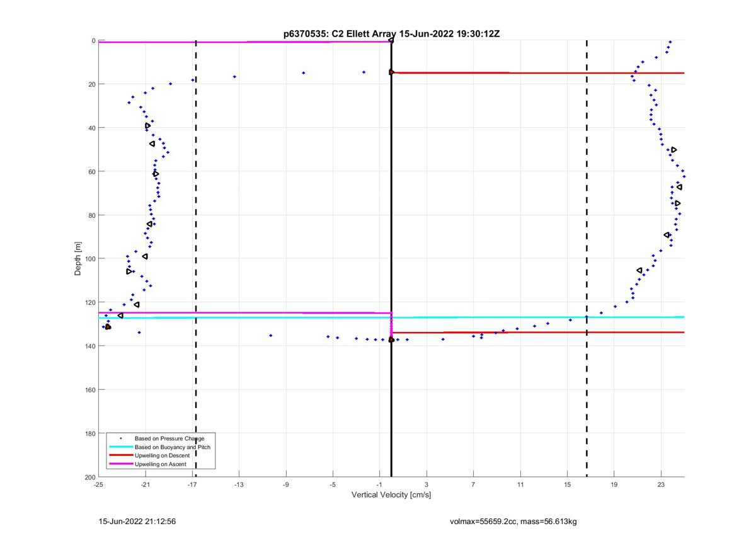756x536 pixels.
Task: Click the marker on center line near 137 m depth
Action: point(391,339)
